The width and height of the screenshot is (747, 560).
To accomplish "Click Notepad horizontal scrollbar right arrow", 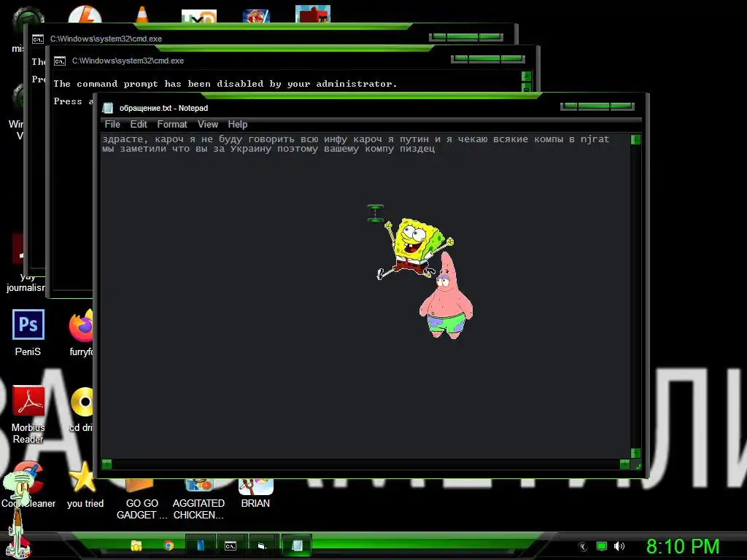I will click(x=624, y=464).
